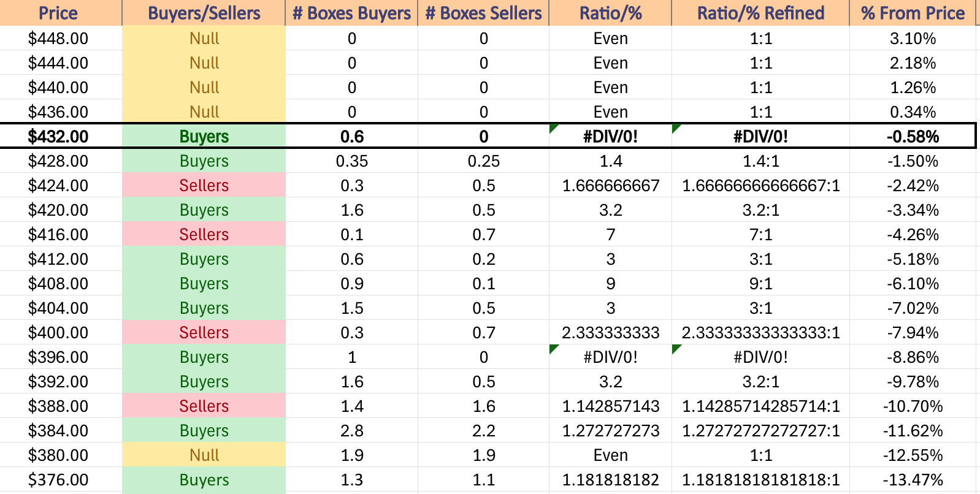Click the Sellers cell in $388.00 row
Screen dimensions: 980x494
point(204,406)
